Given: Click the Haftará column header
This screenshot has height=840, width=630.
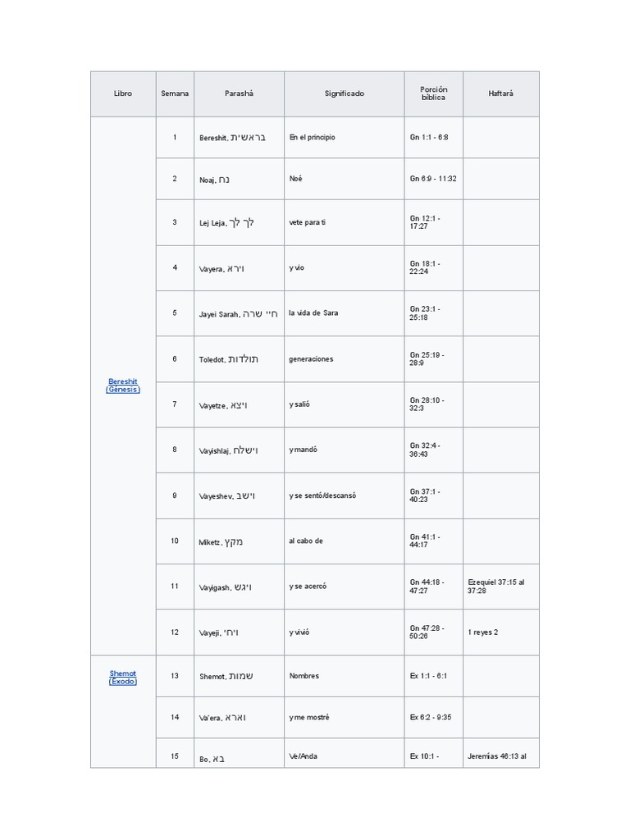Looking at the screenshot, I should point(500,94).
